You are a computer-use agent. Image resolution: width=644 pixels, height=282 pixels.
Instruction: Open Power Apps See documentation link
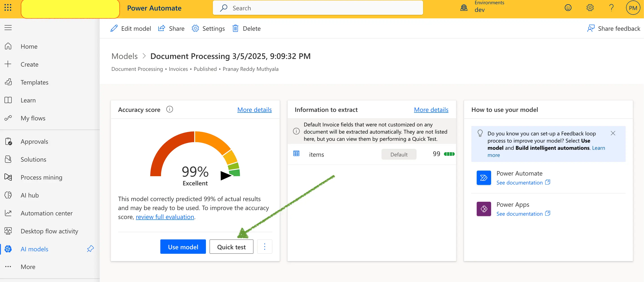[x=523, y=214]
